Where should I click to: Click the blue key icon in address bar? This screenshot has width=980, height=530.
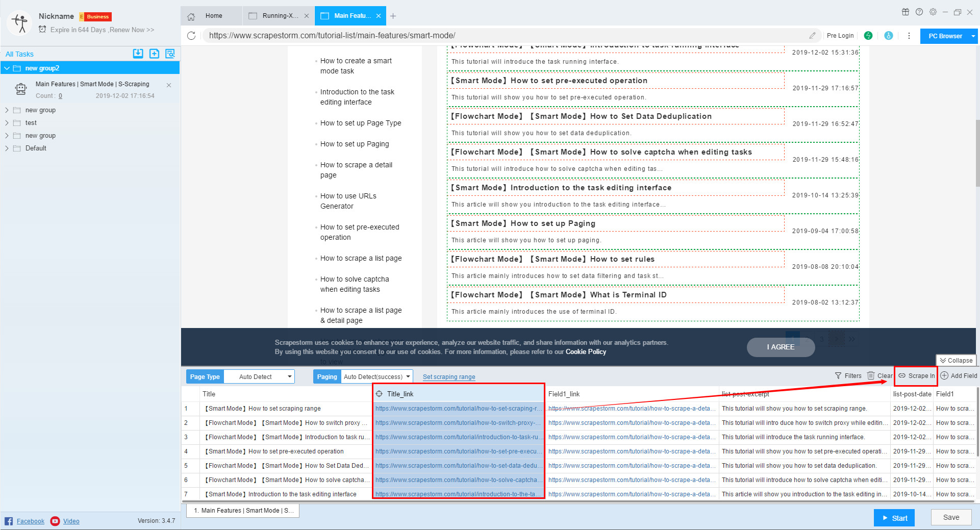tap(889, 36)
